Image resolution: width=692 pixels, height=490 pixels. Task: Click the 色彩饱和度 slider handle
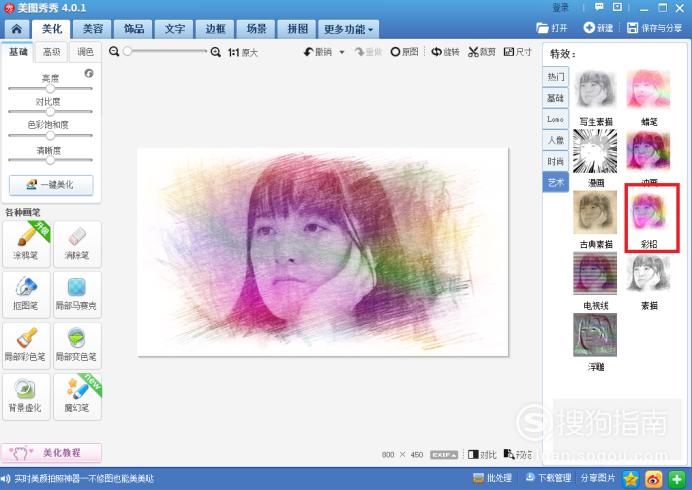tap(50, 135)
